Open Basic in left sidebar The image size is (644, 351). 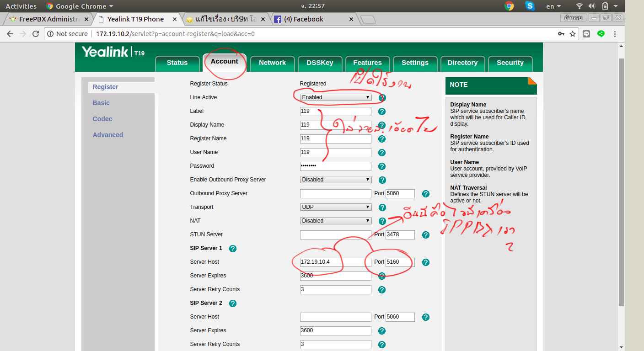click(x=101, y=103)
